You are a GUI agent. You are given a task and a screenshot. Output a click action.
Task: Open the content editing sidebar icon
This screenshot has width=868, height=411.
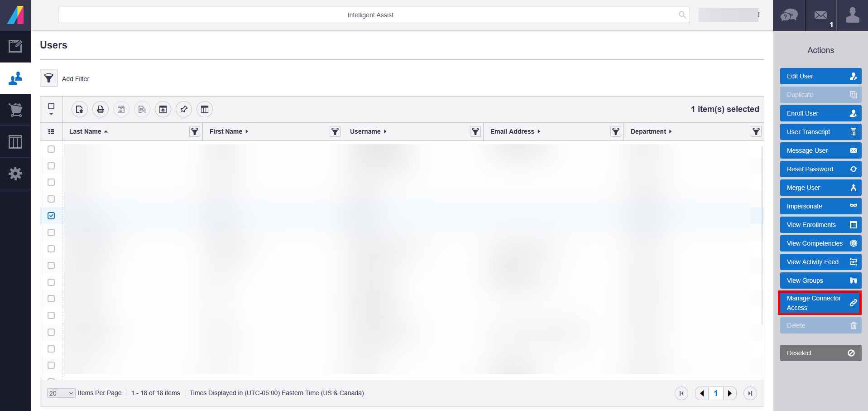(15, 46)
